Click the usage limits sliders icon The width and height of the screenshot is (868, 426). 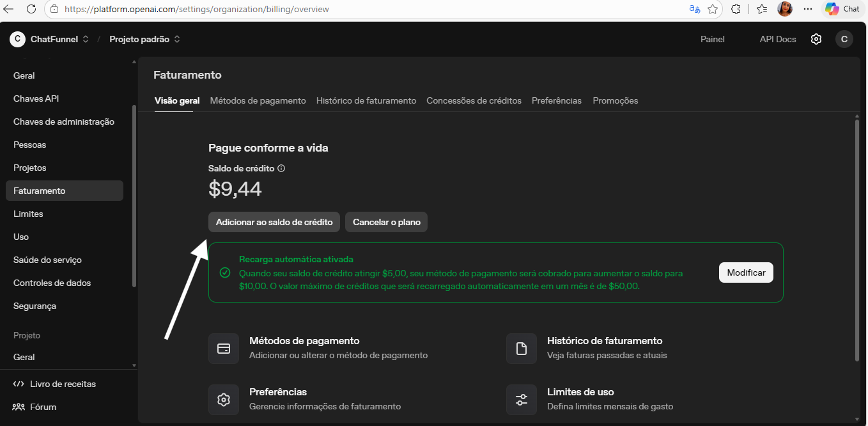pos(522,400)
